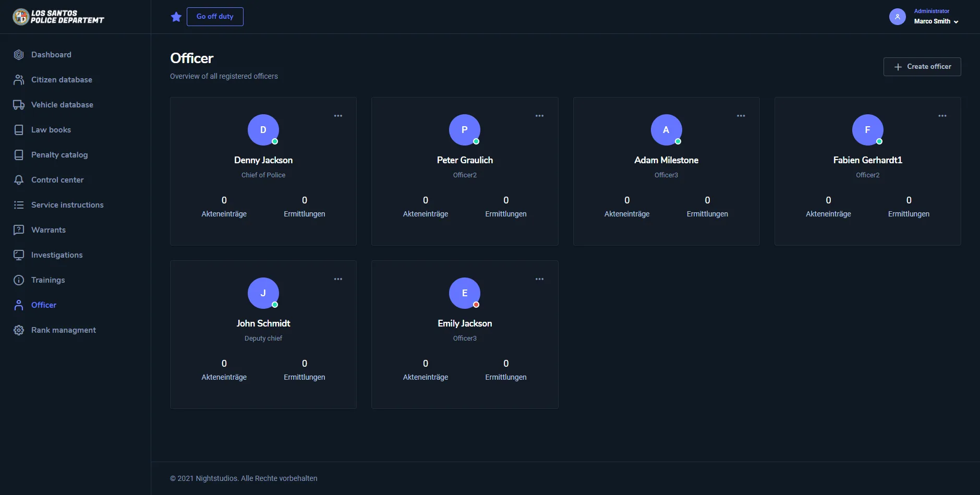Open the Investigations menu item
Screen dimensions: 980x495
pyautogui.click(x=57, y=255)
